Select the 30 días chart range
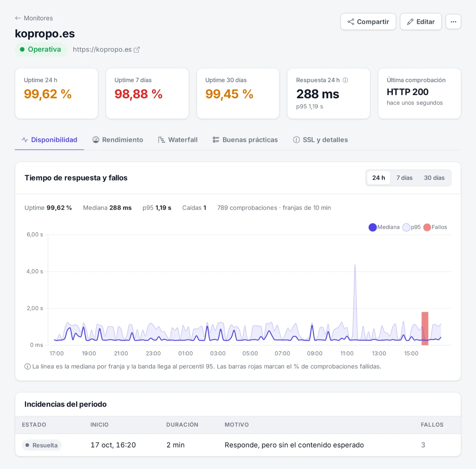476x469 pixels. click(434, 178)
